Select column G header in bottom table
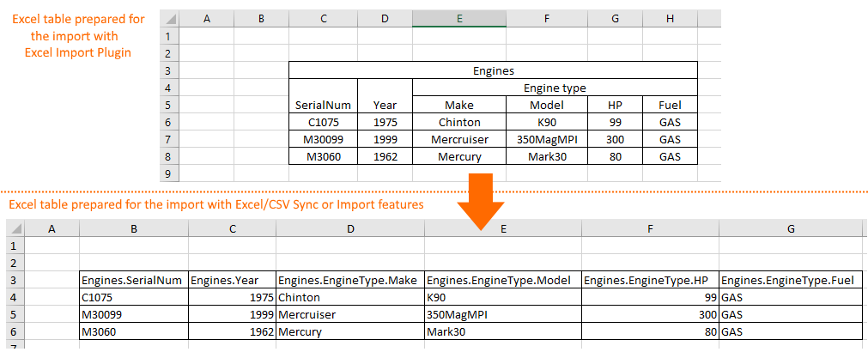Screen dimensions: 868x352 [790, 228]
